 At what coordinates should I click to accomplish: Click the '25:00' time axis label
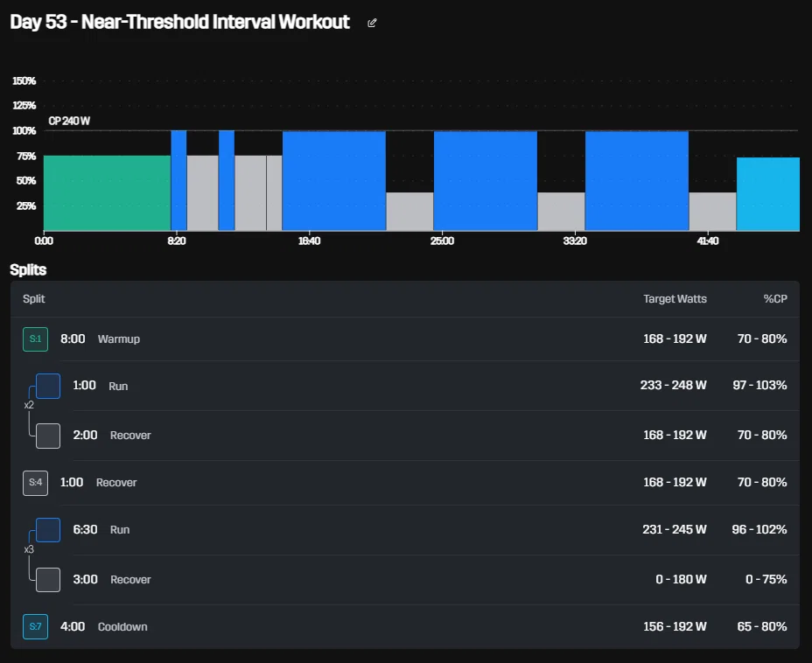pos(442,241)
